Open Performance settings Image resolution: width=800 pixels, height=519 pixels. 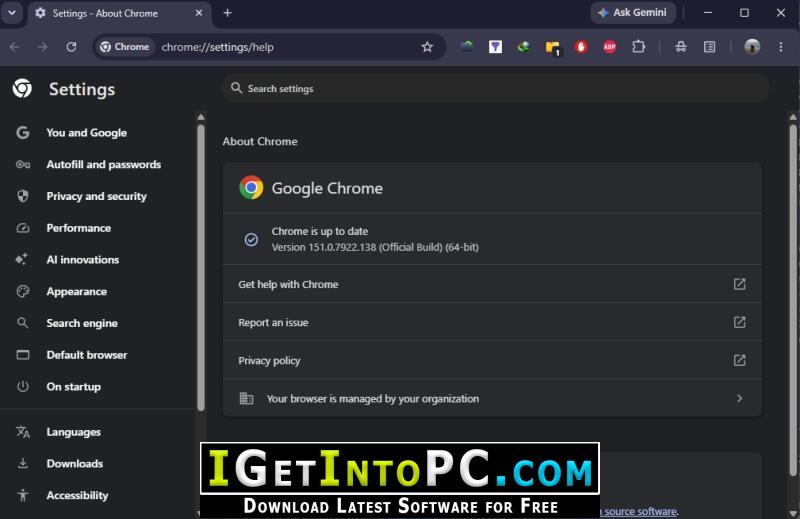coord(79,228)
